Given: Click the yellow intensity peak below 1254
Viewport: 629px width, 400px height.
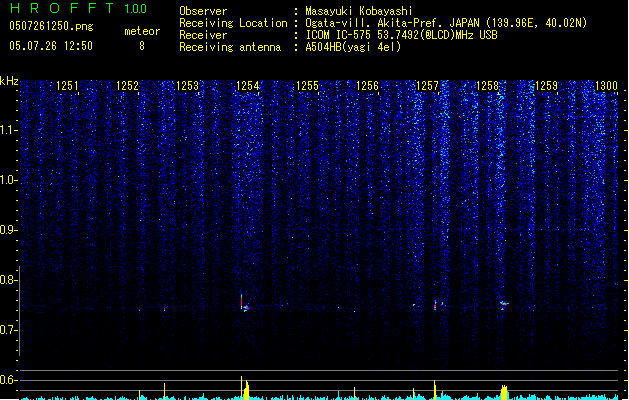Looking at the screenshot, I should [245, 388].
